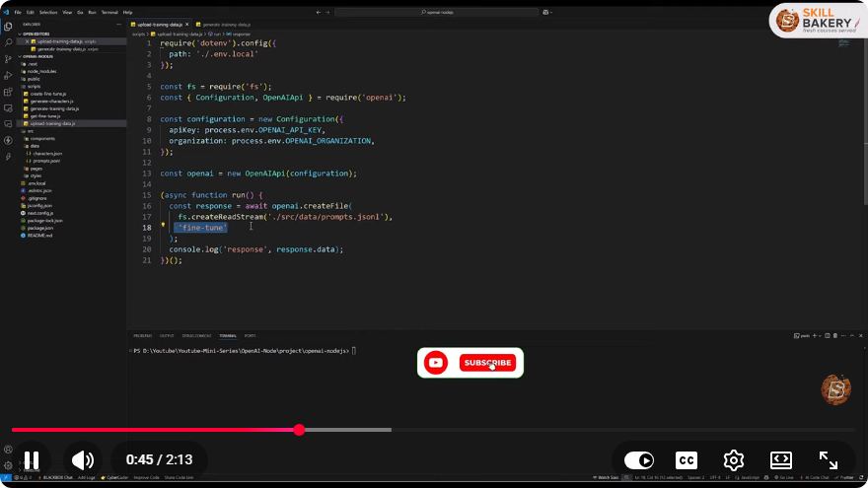Open the Extensions activity bar icon
This screenshot has width=868, height=488.
(8, 92)
